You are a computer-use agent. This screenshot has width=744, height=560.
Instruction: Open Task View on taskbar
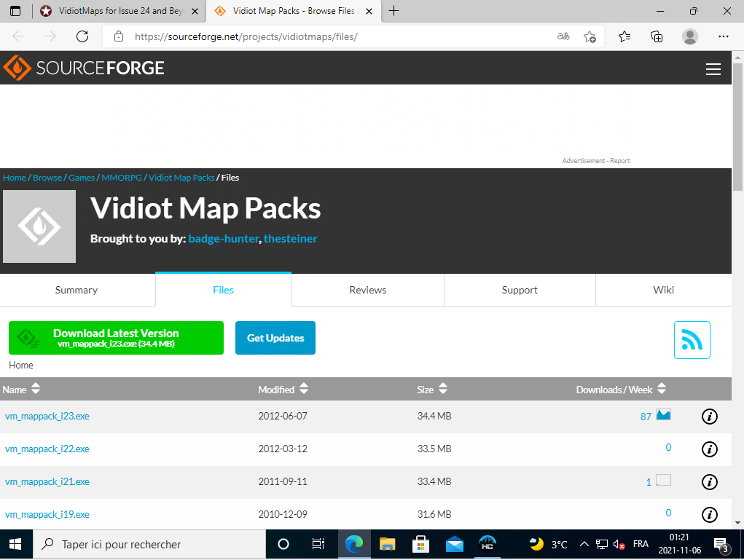(x=318, y=545)
